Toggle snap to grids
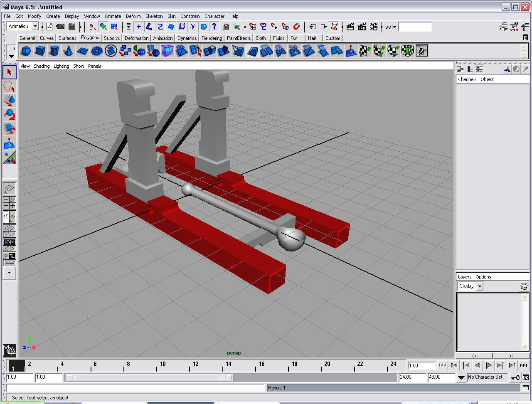Screen dimensions: 532x404 253,27
